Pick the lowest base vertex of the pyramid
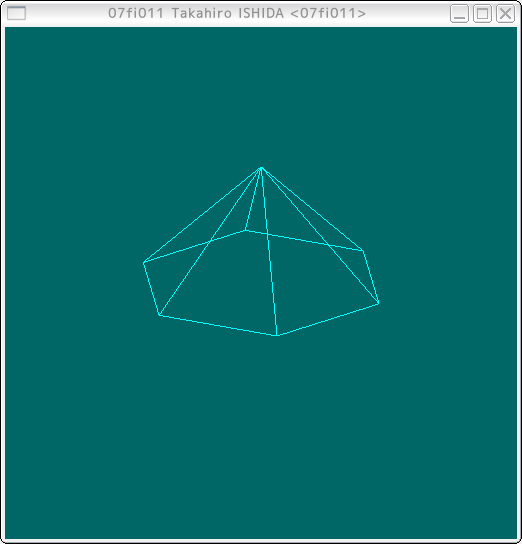 click(x=276, y=335)
